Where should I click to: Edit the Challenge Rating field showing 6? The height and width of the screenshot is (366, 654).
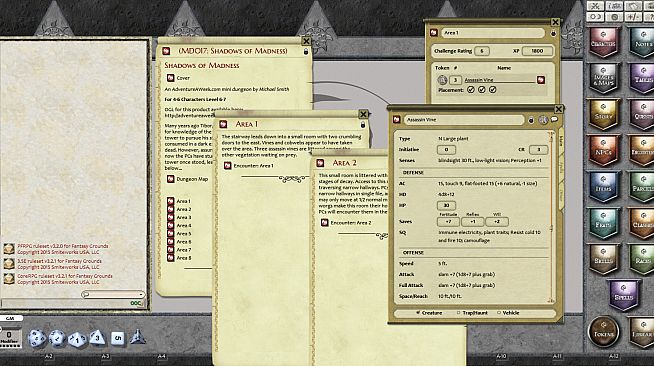(x=482, y=51)
